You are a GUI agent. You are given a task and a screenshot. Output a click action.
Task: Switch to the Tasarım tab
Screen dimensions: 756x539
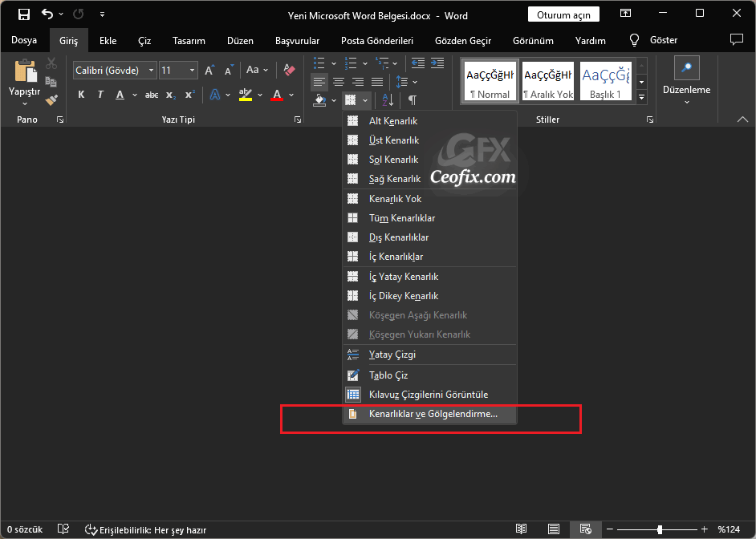(189, 40)
